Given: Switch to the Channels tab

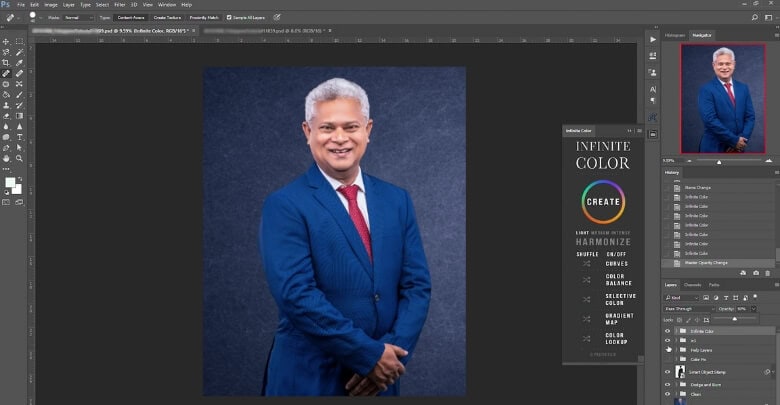Looking at the screenshot, I should point(692,285).
